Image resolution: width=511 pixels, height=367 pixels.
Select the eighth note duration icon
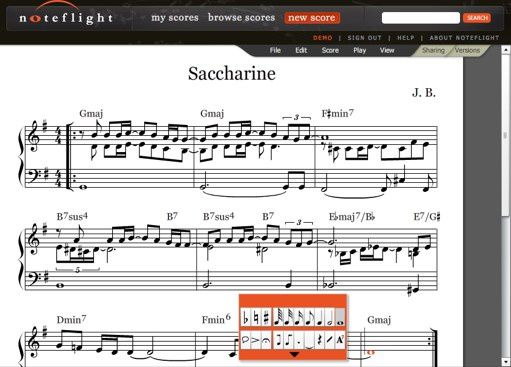click(x=308, y=317)
